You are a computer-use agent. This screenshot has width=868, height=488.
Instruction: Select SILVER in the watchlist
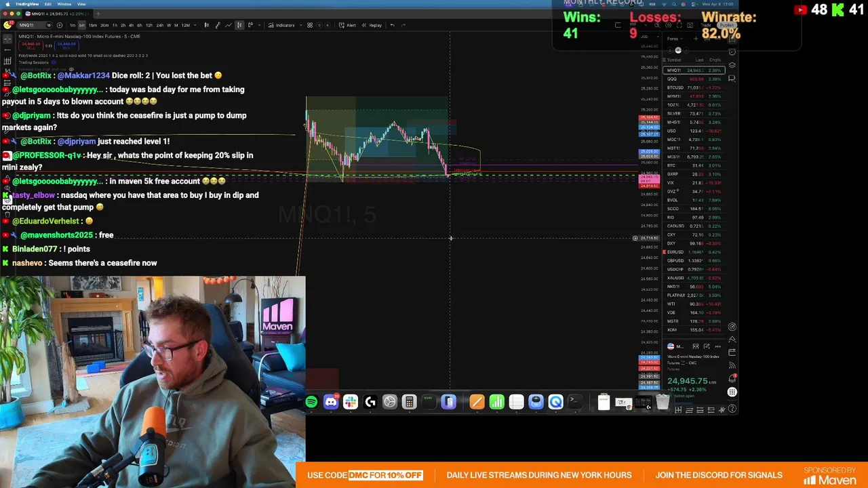tap(694, 113)
